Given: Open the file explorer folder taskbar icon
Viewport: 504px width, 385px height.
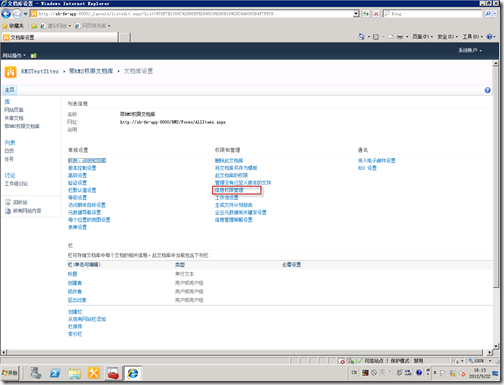Looking at the screenshot, I should (x=75, y=373).
